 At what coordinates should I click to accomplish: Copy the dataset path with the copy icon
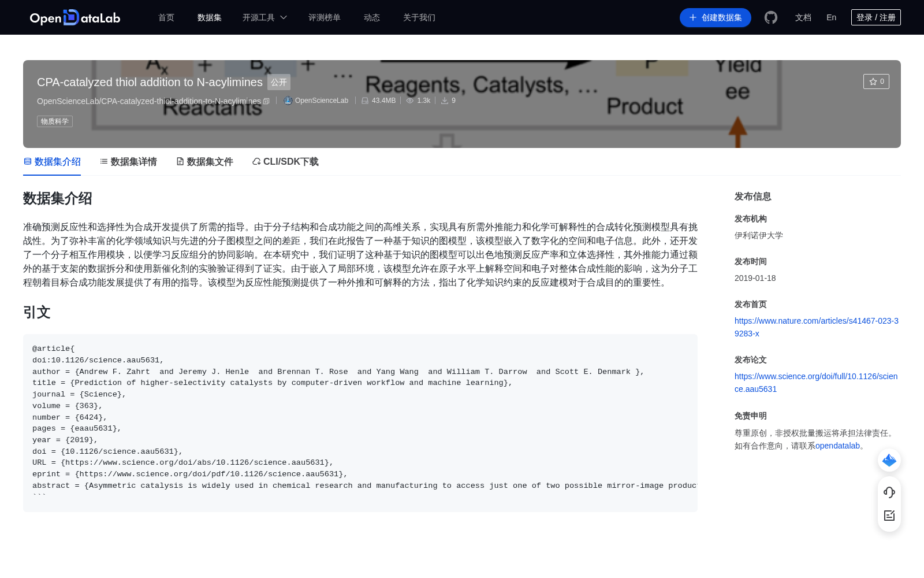[266, 101]
